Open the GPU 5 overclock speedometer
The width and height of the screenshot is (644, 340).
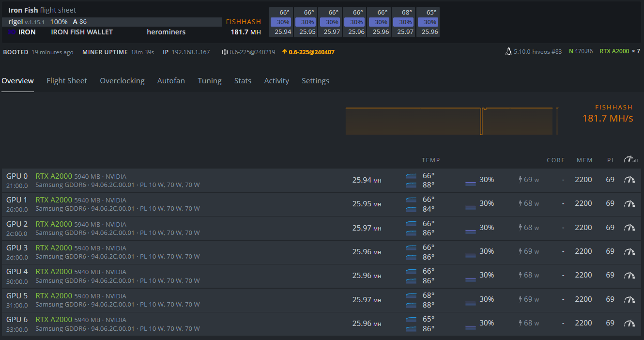629,299
